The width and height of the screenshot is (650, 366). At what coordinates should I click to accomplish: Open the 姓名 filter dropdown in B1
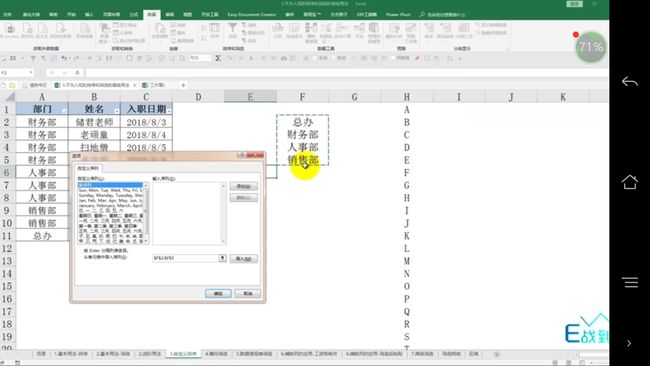(x=116, y=110)
